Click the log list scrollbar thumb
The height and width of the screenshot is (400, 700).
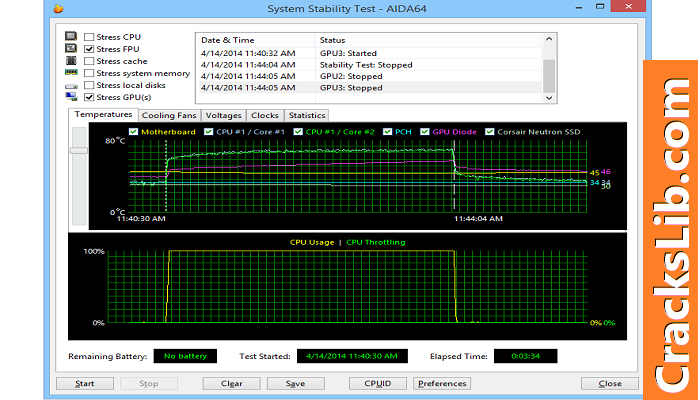(x=549, y=75)
